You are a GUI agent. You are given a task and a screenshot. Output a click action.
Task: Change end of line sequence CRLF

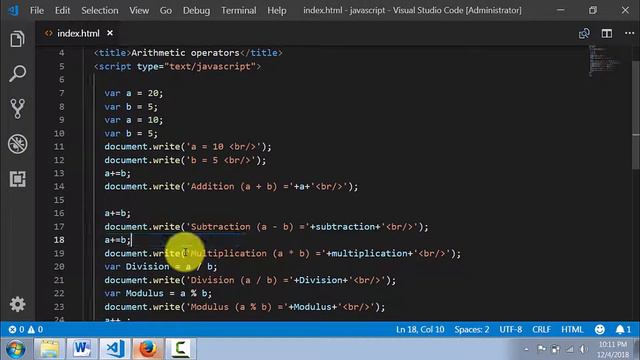point(541,329)
